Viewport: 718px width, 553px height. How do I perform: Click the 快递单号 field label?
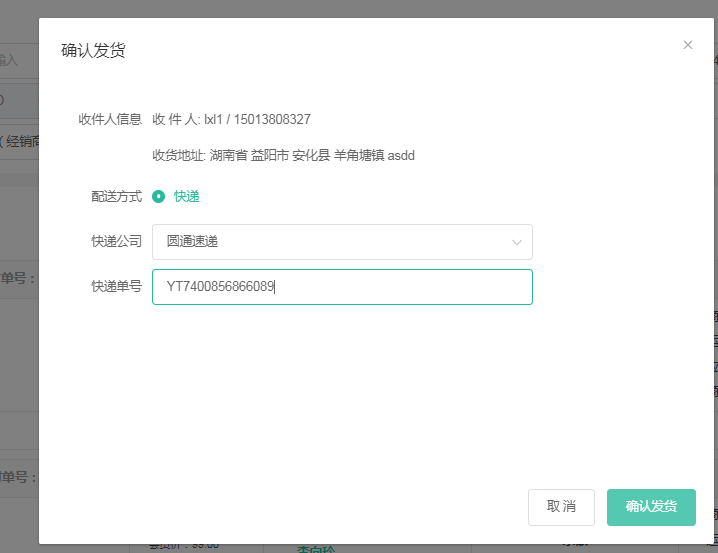tap(116, 287)
